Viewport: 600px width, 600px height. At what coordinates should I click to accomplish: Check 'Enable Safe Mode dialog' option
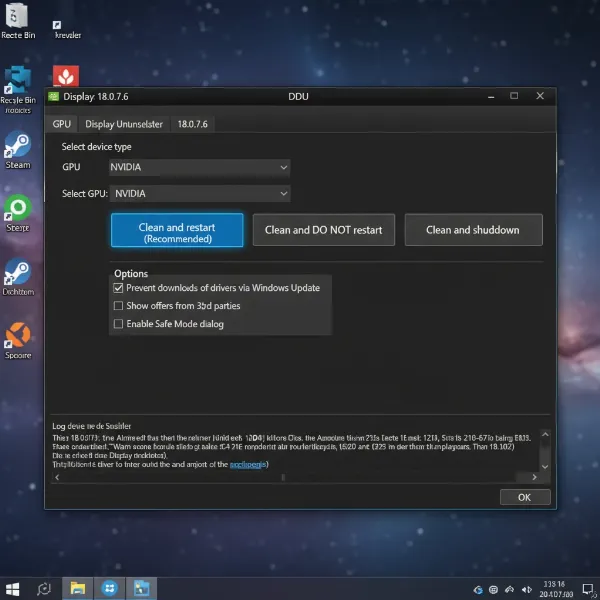coord(118,324)
